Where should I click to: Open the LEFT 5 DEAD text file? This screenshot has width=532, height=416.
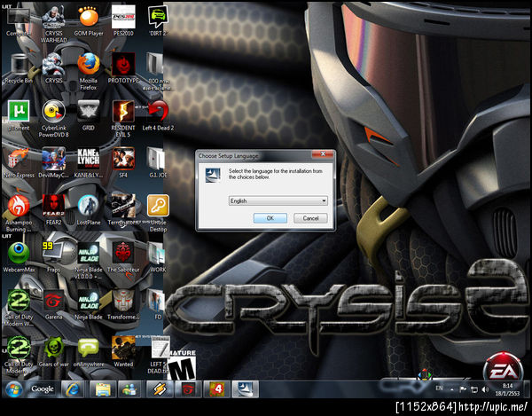point(159,355)
